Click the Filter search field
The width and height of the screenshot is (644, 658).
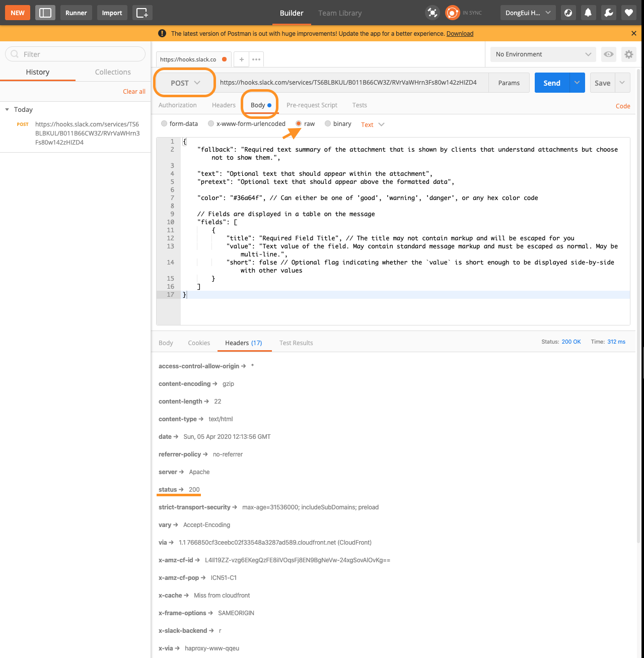tap(76, 54)
